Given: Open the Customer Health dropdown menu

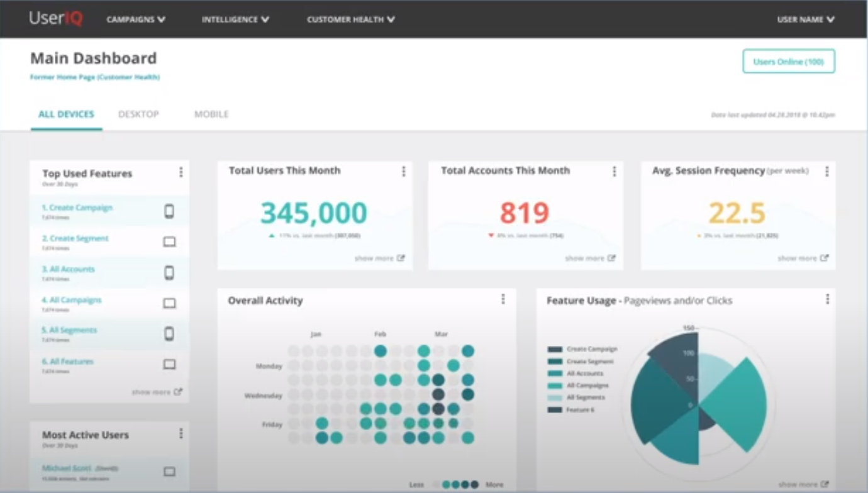Looking at the screenshot, I should pyautogui.click(x=351, y=19).
